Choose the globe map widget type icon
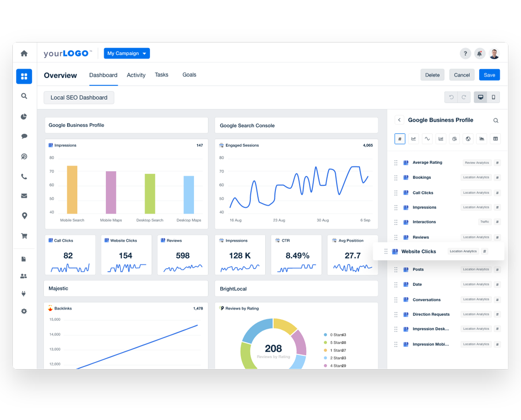This screenshot has height=420, width=521. click(x=468, y=139)
